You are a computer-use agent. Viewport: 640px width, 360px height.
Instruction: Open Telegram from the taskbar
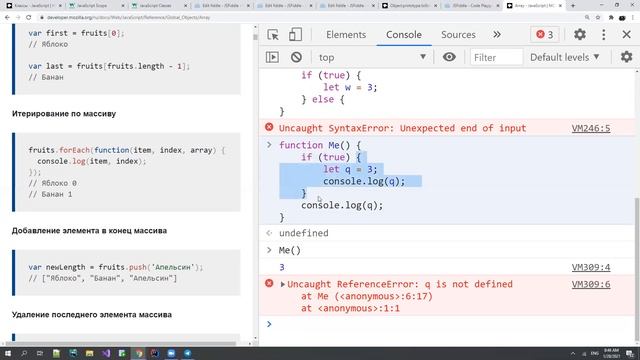click(x=188, y=353)
